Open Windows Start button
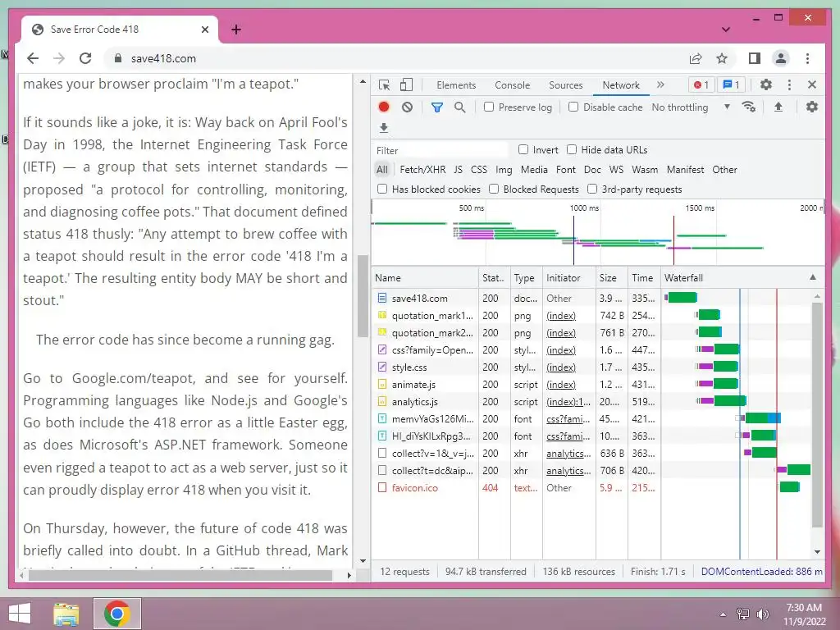Screen dimensions: 840x630 21,614
